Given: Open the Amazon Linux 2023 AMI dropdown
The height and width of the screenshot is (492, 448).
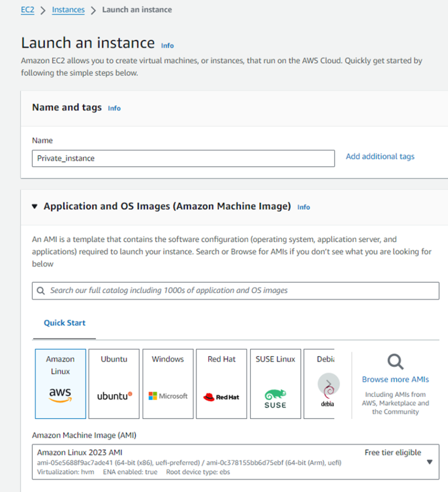Looking at the screenshot, I should [x=236, y=462].
